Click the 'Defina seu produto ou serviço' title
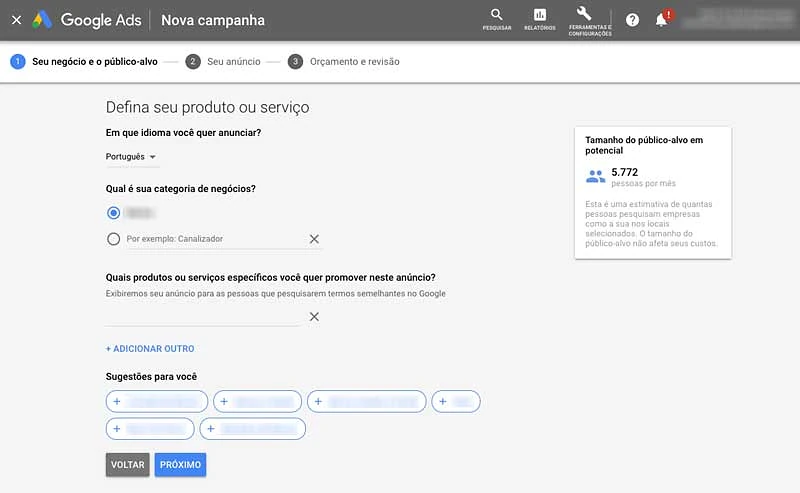This screenshot has width=800, height=493. coord(207,107)
